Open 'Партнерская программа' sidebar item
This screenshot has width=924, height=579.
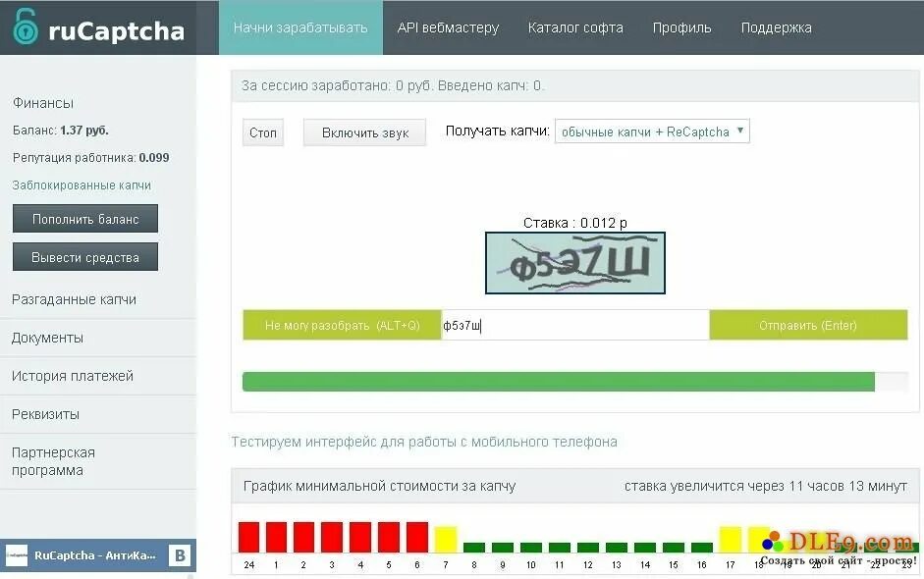click(53, 461)
